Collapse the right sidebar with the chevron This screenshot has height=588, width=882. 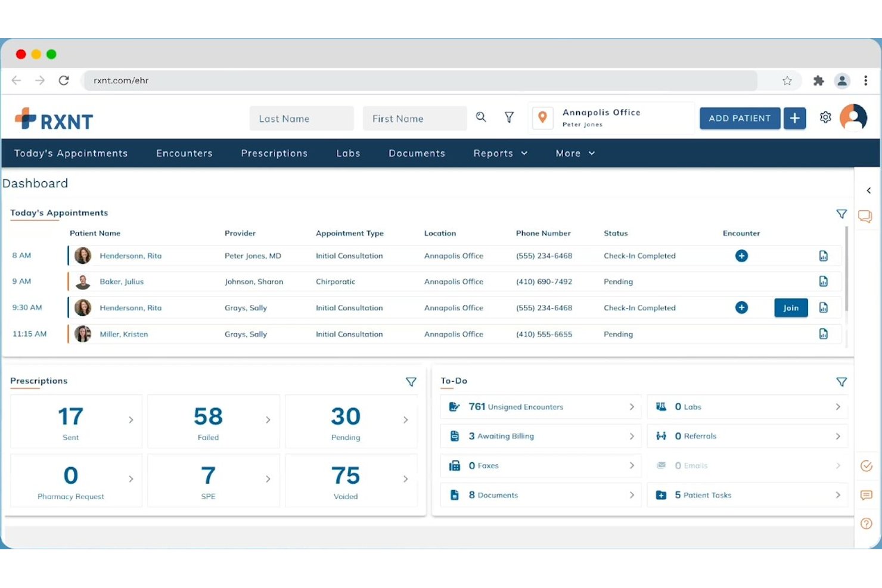(868, 191)
